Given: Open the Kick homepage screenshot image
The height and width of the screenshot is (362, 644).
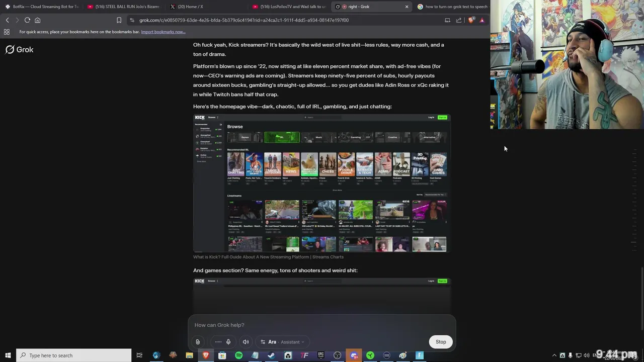Looking at the screenshot, I should tap(322, 183).
